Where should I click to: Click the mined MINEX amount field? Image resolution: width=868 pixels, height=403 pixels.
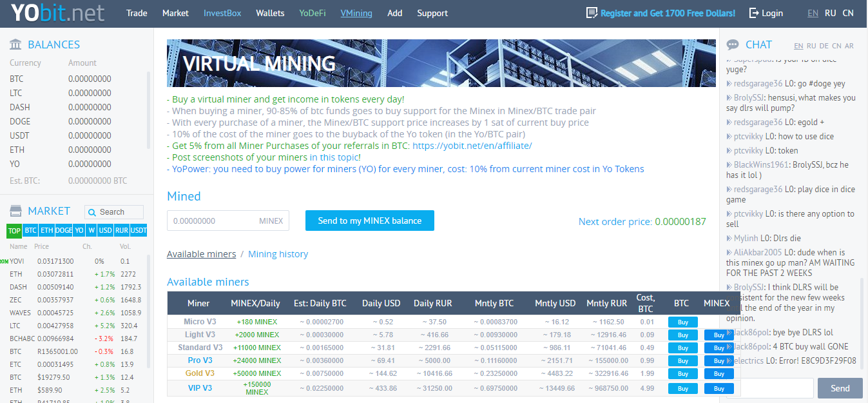[228, 221]
